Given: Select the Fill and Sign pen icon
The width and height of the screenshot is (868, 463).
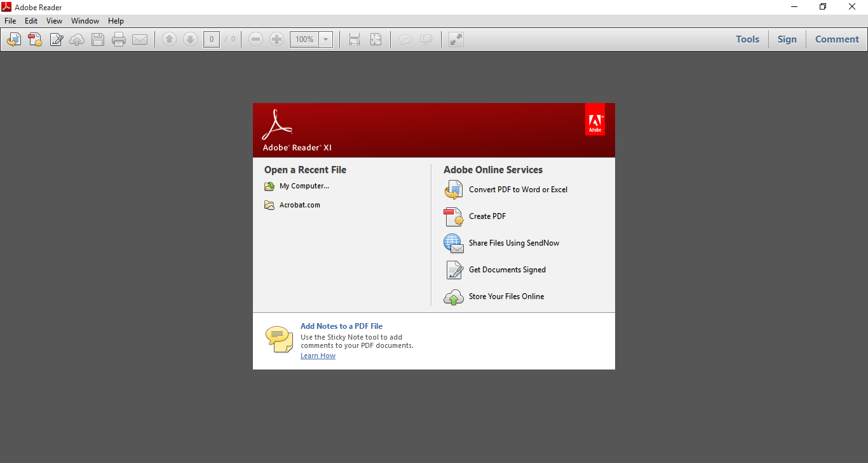Looking at the screenshot, I should (56, 39).
